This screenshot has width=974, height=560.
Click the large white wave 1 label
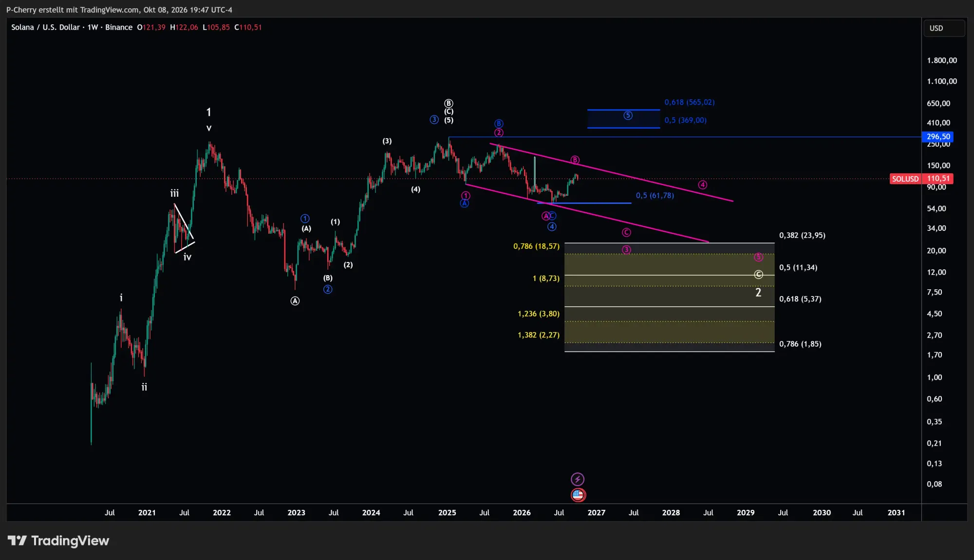208,112
